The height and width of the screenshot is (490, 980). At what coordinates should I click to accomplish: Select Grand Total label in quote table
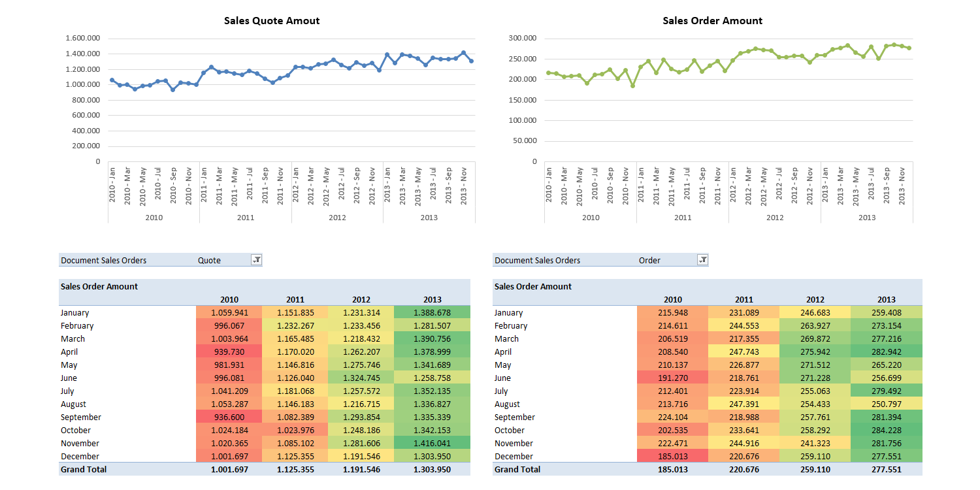84,469
